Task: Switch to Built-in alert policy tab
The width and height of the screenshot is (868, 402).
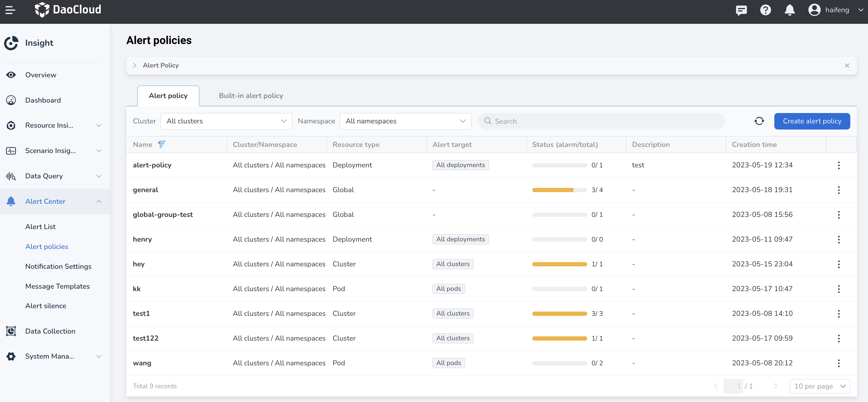Action: click(251, 96)
